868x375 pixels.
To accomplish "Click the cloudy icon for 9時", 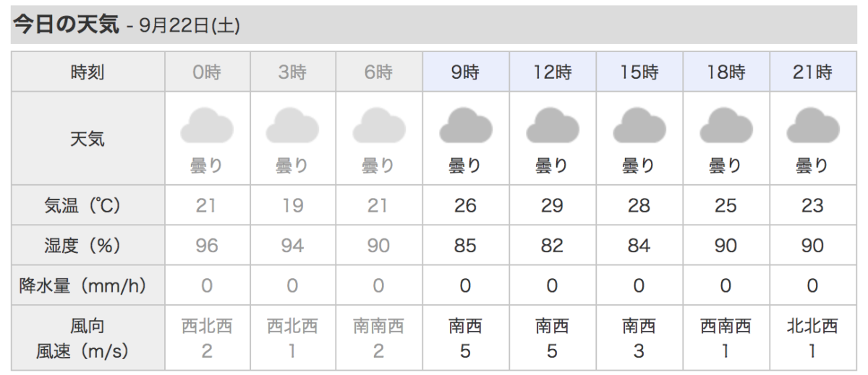I will click(466, 125).
